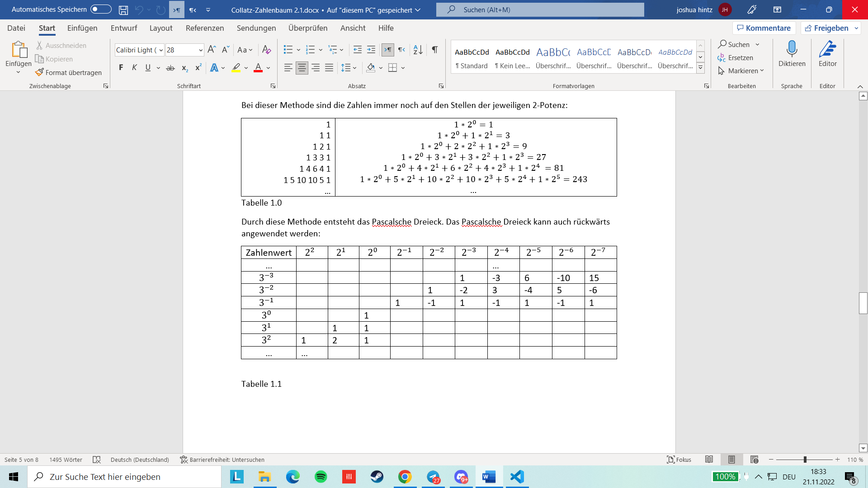Shrink font size with the smaller A icon

coord(226,50)
